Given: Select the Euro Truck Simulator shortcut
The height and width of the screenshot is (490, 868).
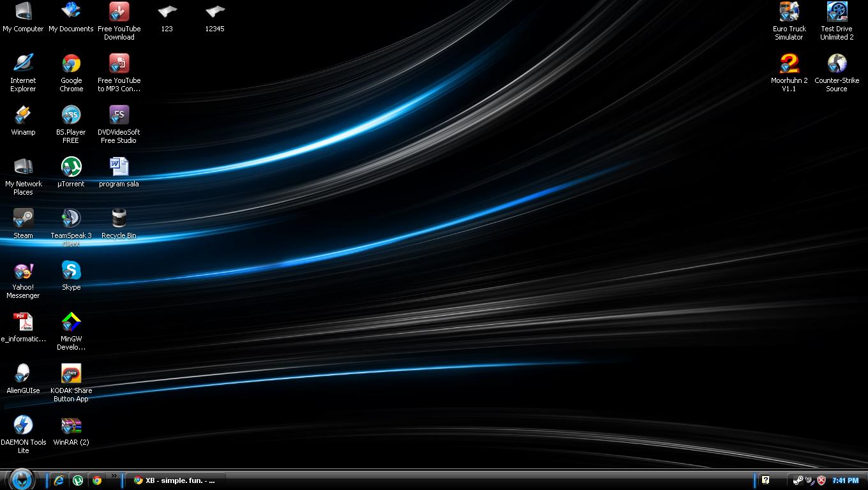Looking at the screenshot, I should [x=789, y=21].
